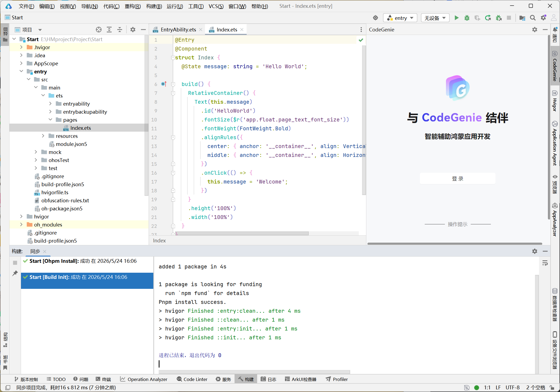Open the project structure folder icon
Image resolution: width=560 pixels, height=392 pixels.
[x=522, y=18]
